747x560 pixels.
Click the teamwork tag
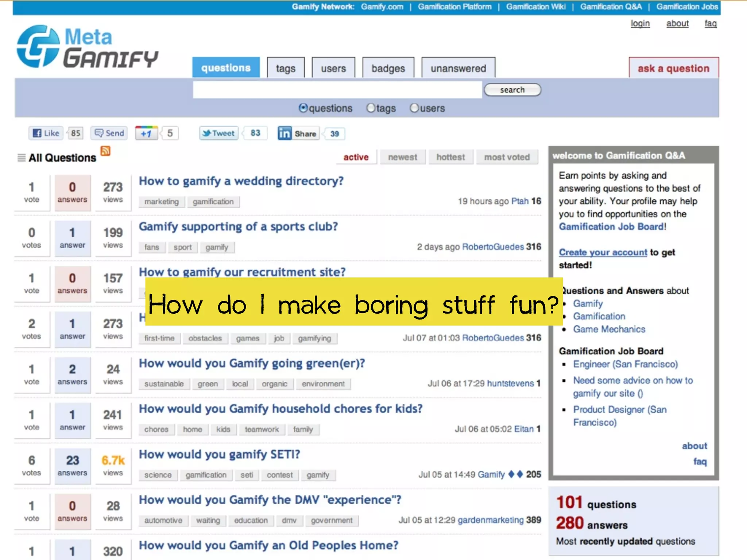262,429
